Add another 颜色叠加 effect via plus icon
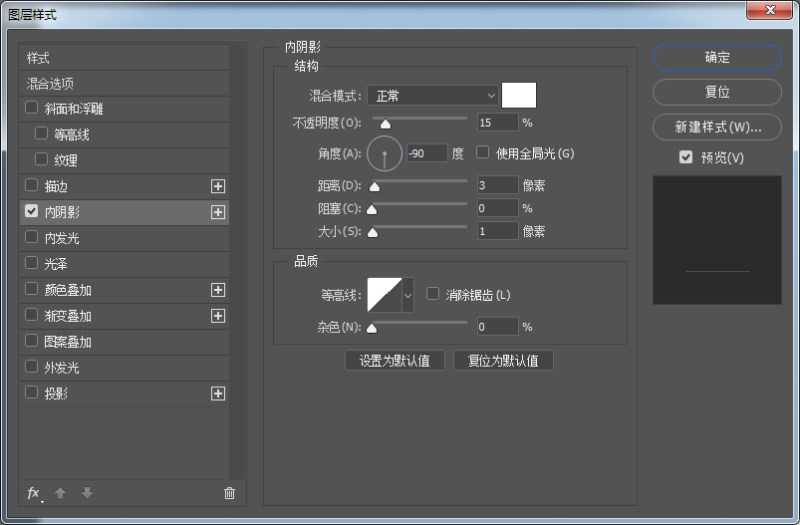 pyautogui.click(x=218, y=290)
